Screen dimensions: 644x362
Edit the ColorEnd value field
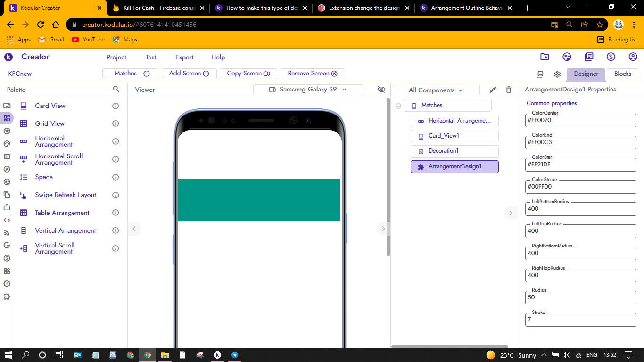(581, 142)
